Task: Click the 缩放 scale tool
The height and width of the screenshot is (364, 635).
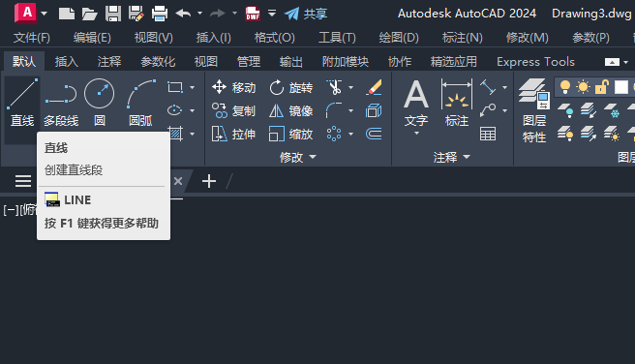Action: tap(291, 134)
